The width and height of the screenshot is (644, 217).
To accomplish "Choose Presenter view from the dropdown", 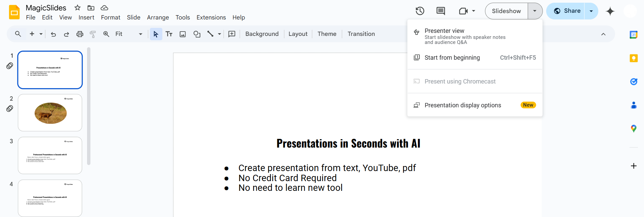I will point(475,36).
